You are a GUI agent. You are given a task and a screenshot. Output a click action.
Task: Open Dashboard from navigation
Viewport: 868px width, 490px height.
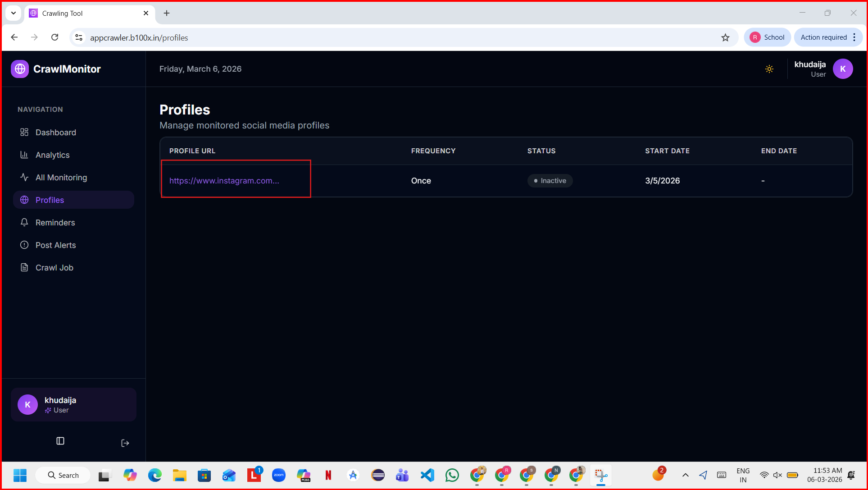coord(56,133)
